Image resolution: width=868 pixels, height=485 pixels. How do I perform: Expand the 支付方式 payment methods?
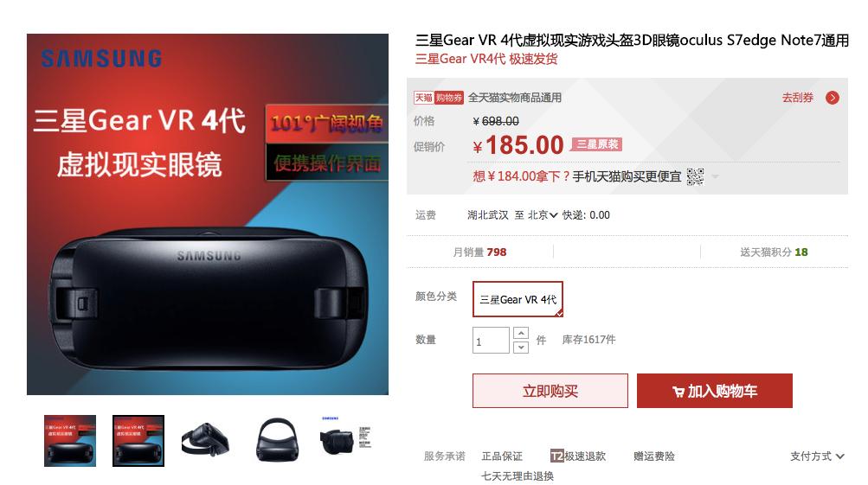coord(817,456)
